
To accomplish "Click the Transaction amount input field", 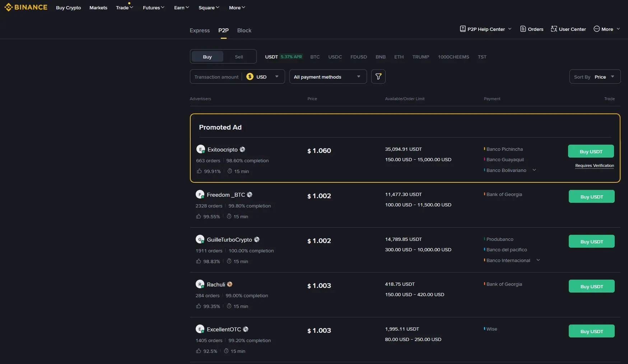I will [x=216, y=77].
